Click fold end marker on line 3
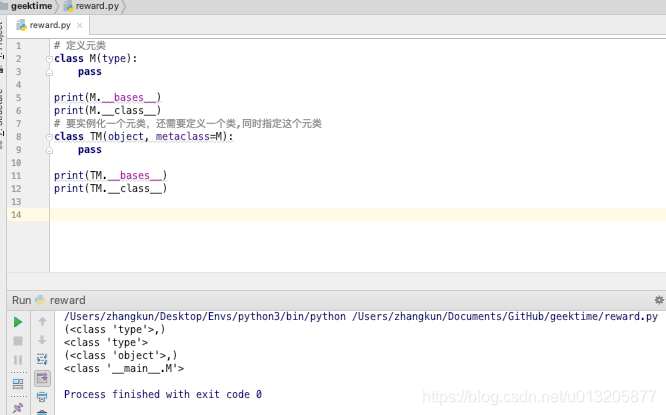The image size is (666, 415). [49, 72]
